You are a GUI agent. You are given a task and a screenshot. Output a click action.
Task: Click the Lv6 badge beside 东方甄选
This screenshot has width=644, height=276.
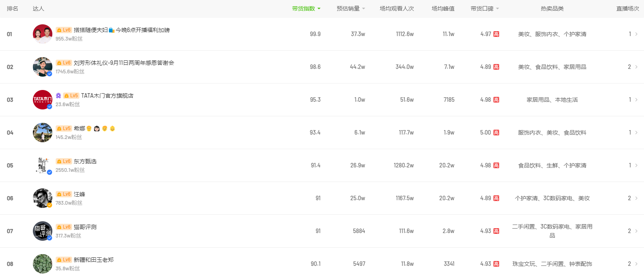pos(64,161)
